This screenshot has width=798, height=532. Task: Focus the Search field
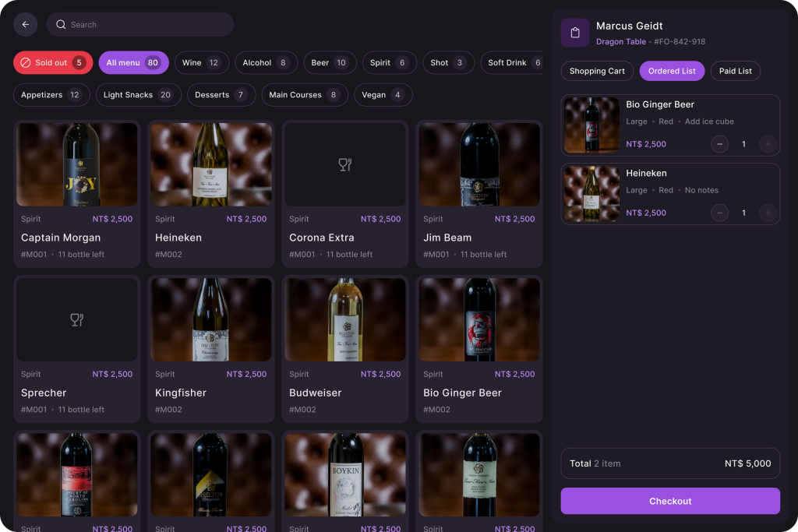coord(140,24)
